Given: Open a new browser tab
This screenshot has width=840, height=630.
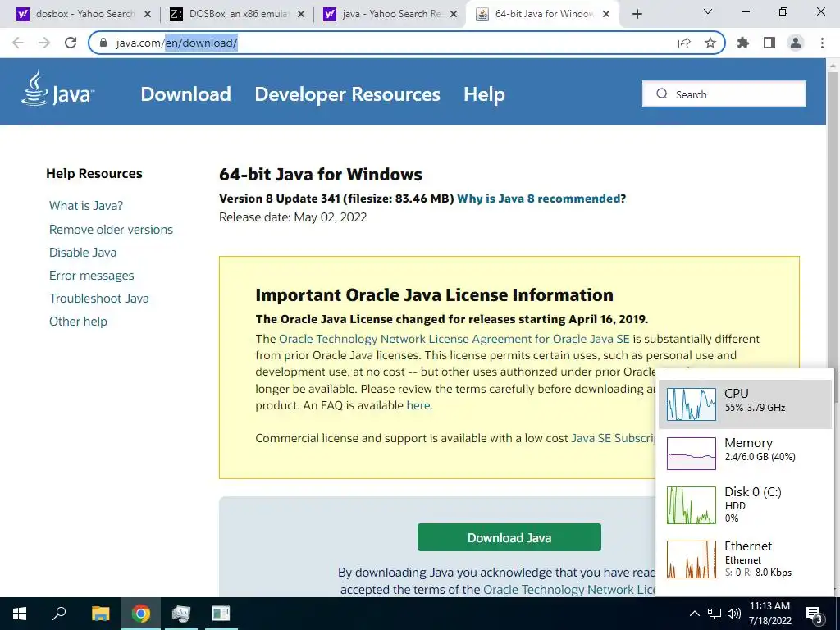Looking at the screenshot, I should 637,14.
